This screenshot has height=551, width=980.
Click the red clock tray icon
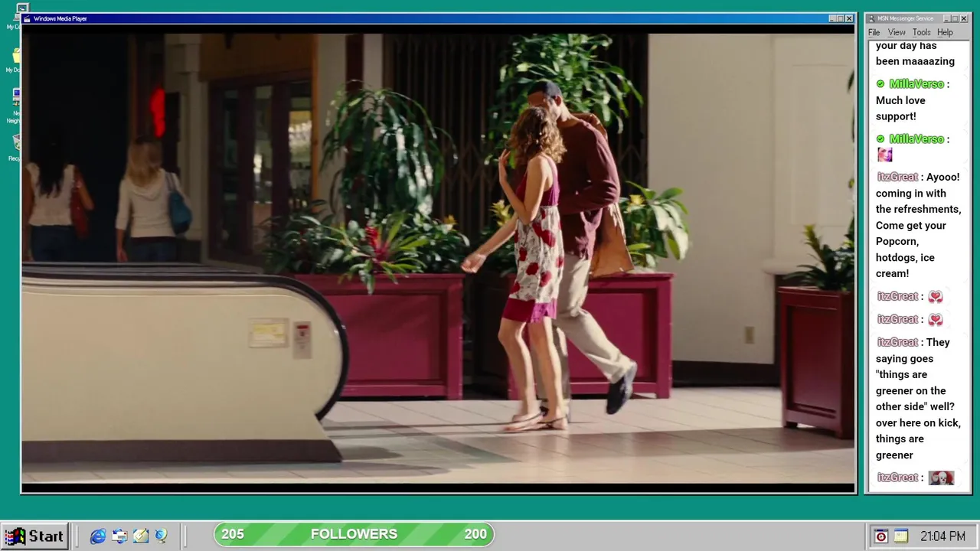coord(881,536)
